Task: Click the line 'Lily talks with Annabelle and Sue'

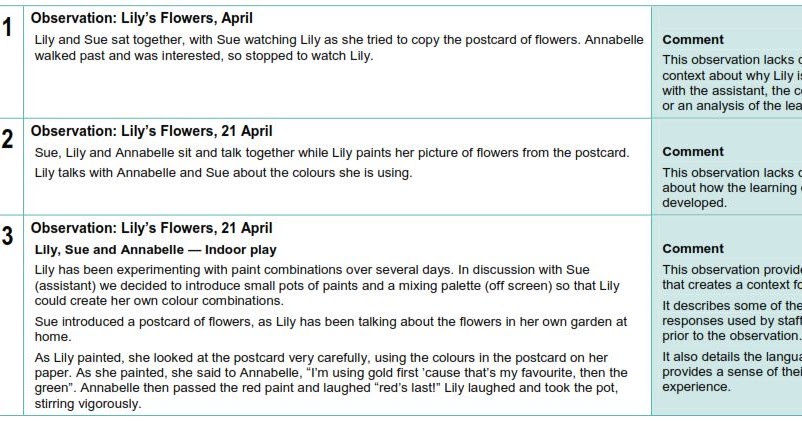Action: point(224,173)
